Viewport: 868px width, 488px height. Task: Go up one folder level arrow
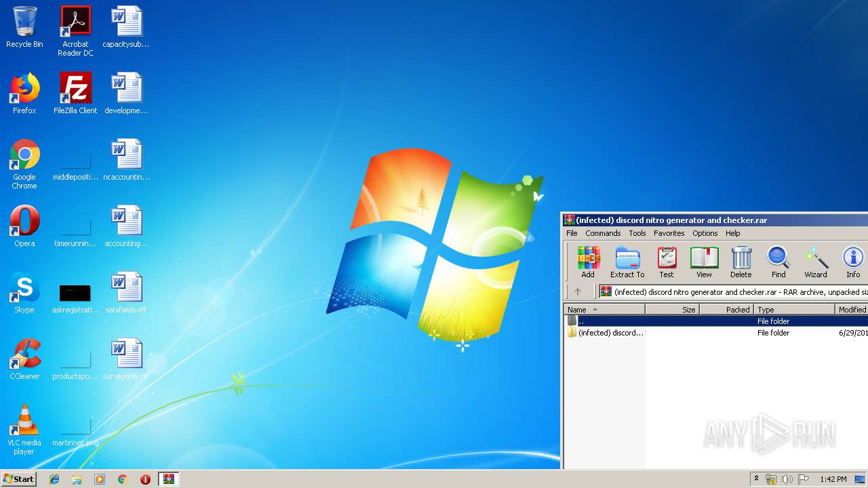(578, 292)
